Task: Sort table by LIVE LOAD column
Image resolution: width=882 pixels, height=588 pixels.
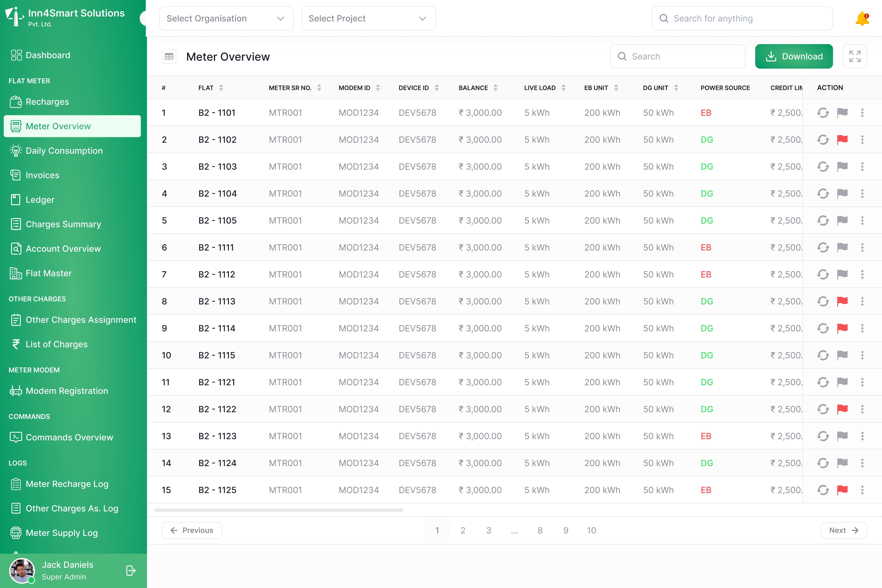Action: (x=563, y=88)
